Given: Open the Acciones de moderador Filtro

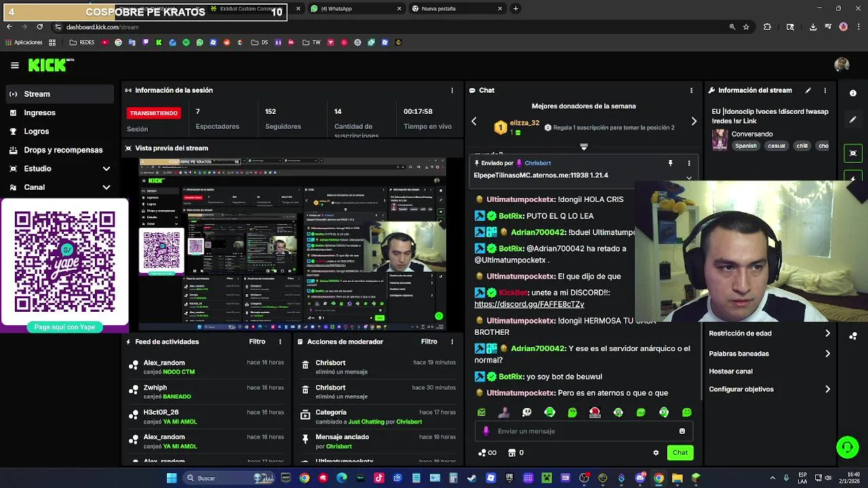Looking at the screenshot, I should coord(429,342).
